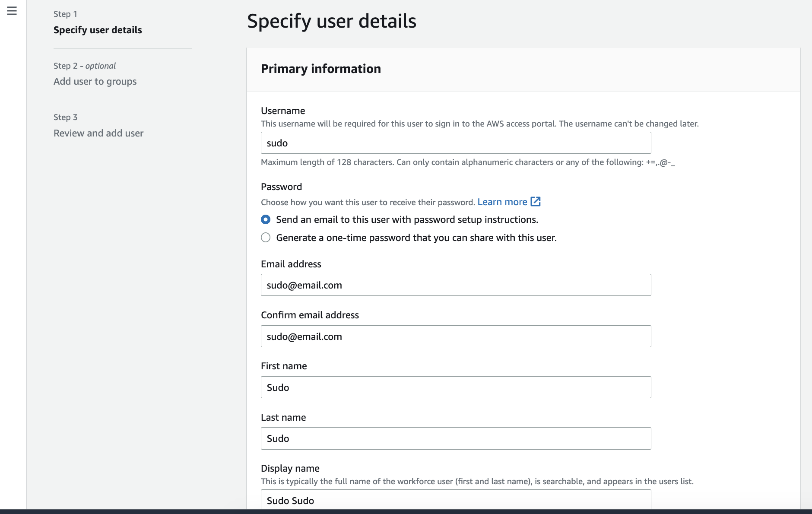Focus the First name input
The width and height of the screenshot is (812, 514).
pos(456,387)
